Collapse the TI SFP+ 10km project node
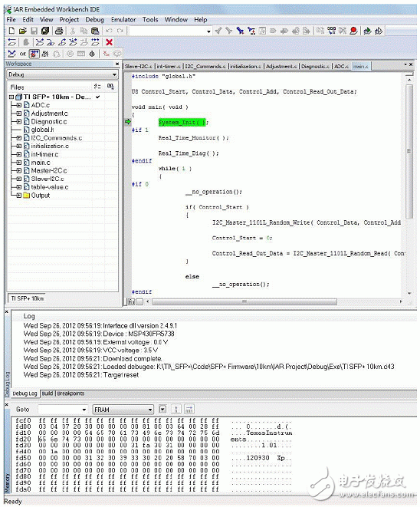 coord(11,97)
